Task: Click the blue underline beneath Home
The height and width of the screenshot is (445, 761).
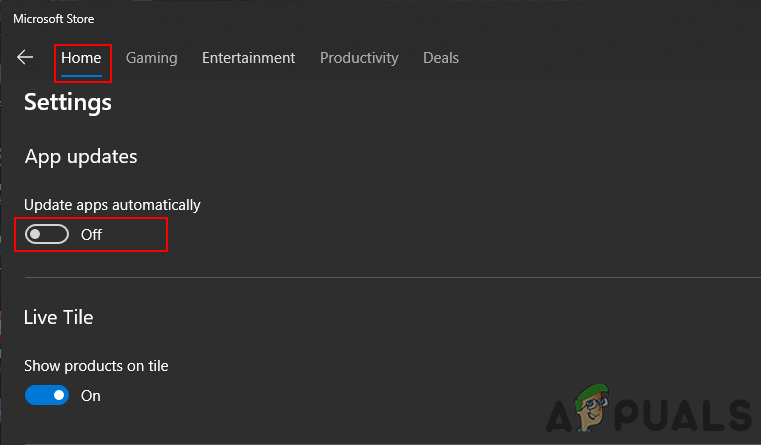Action: pyautogui.click(x=81, y=75)
